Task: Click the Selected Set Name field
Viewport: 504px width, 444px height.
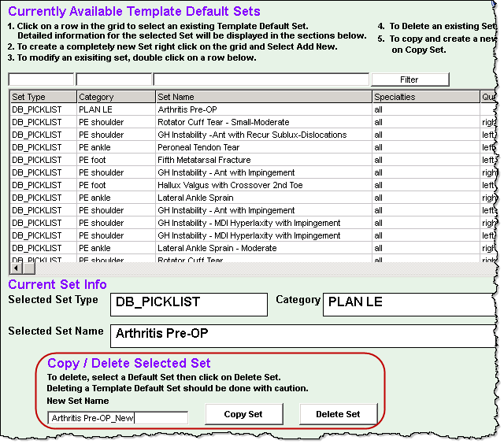Action: point(303,335)
